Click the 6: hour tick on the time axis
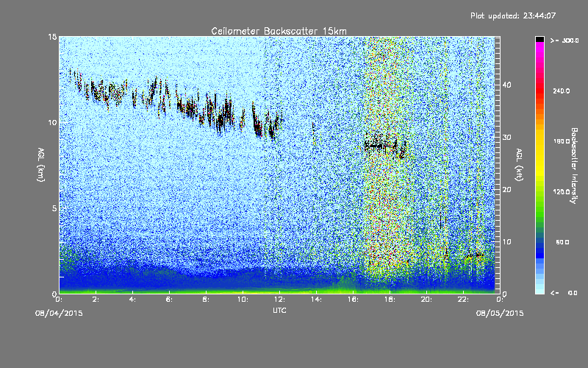The height and width of the screenshot is (368, 588). 170,300
